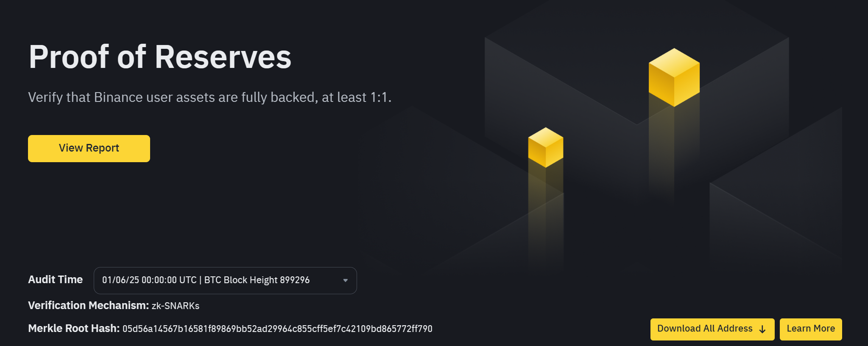The image size is (868, 346).
Task: Click the Proof of Reserves heading
Action: (x=160, y=57)
